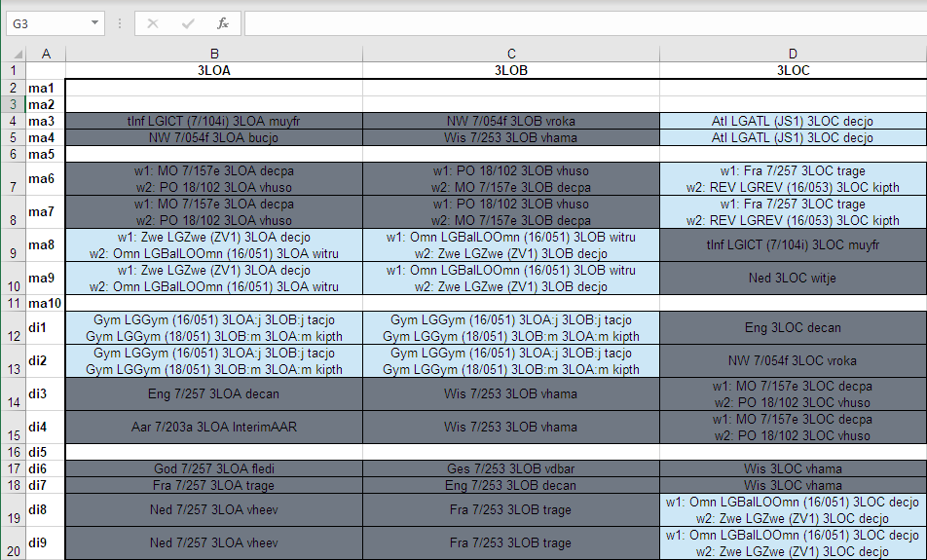927x560 pixels.
Task: Click 3LOC cell in di3 row
Action: tap(794, 394)
